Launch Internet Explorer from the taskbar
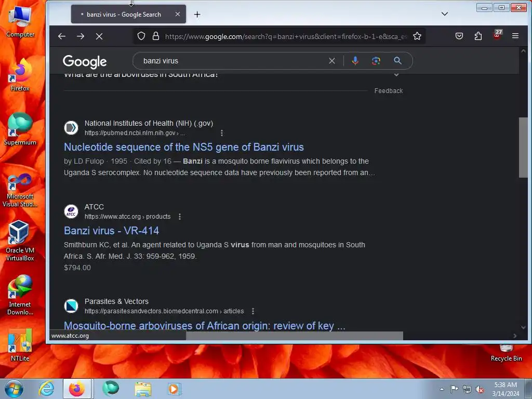532x399 pixels. pos(46,389)
